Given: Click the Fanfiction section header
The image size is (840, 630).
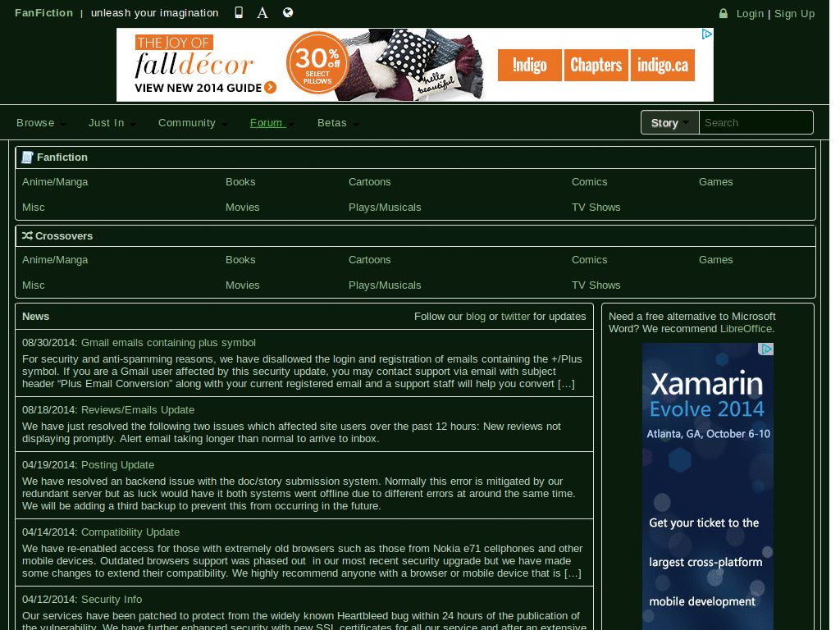Looking at the screenshot, I should [415, 157].
